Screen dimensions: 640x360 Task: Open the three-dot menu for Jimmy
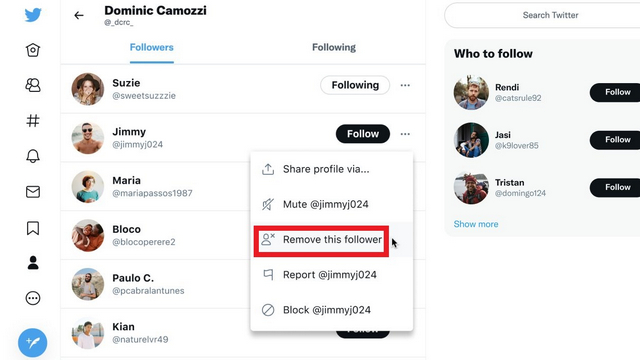click(x=405, y=134)
